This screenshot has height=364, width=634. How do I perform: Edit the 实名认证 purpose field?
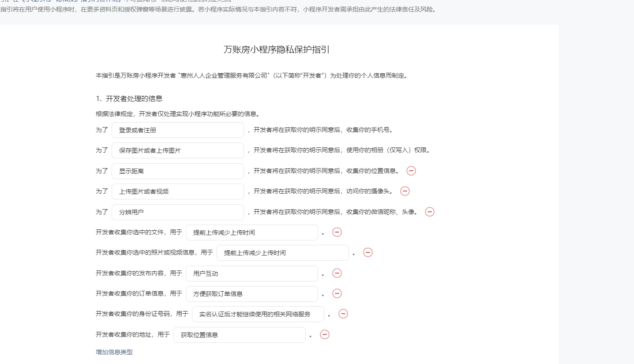tap(258, 314)
